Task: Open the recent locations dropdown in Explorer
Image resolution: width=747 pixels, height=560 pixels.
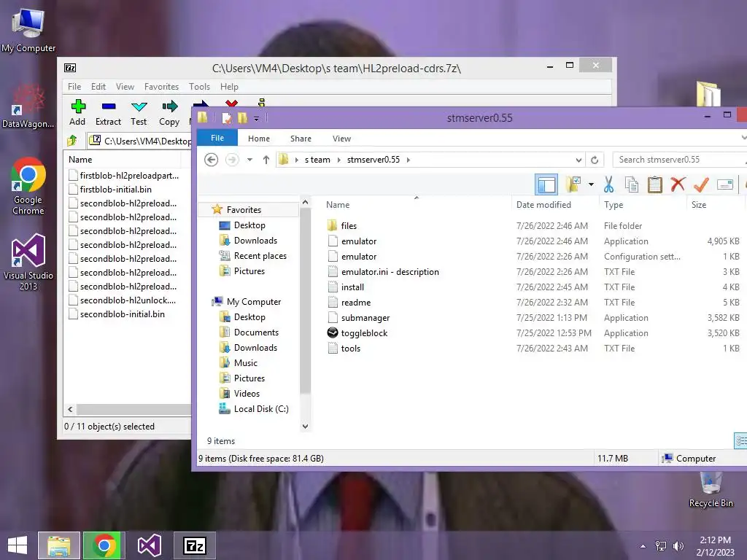Action: (x=249, y=160)
